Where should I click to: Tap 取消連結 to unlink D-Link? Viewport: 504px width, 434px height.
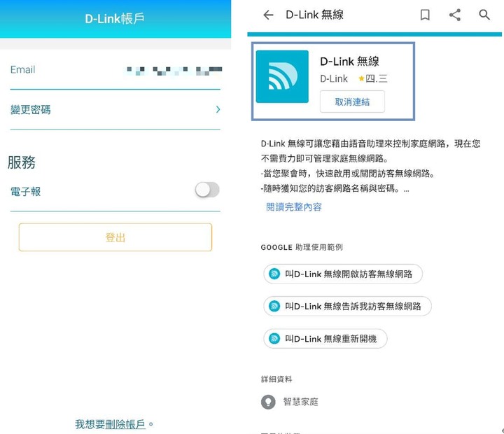(352, 101)
